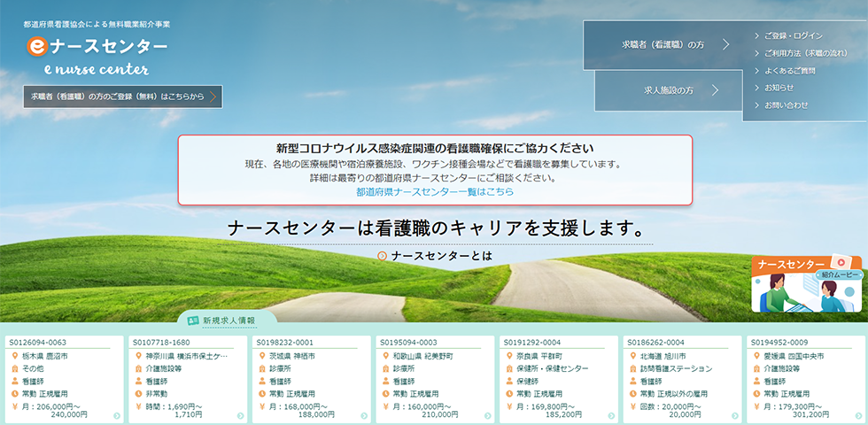The height and width of the screenshot is (425, 868).
Task: Click orange arrow icon beside ナースセンターとは
Action: click(382, 256)
